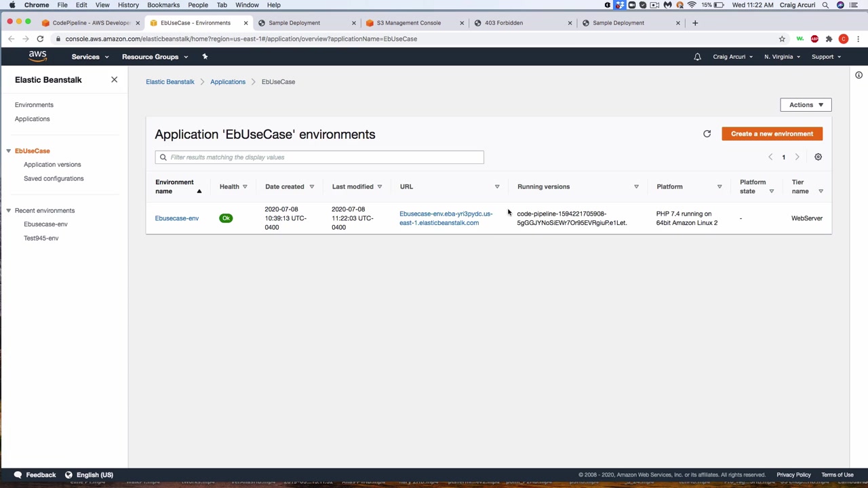Go to Elastic Beanstalk breadcrumb

pos(170,82)
